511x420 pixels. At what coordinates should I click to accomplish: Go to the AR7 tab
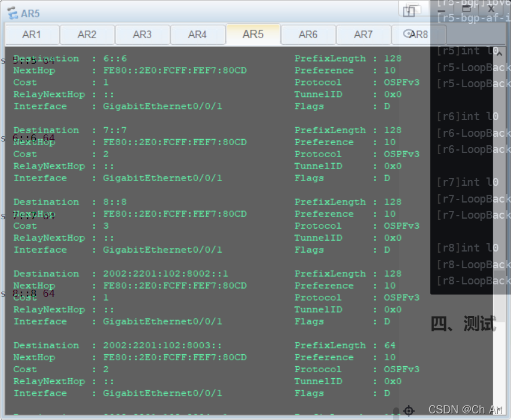[x=363, y=35]
